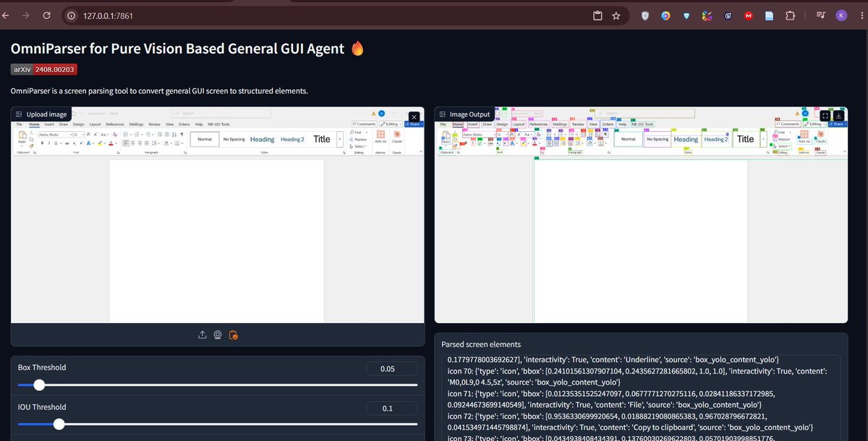This screenshot has width=868, height=441.
Task: Click the OmniParser description sentence
Action: (159, 91)
